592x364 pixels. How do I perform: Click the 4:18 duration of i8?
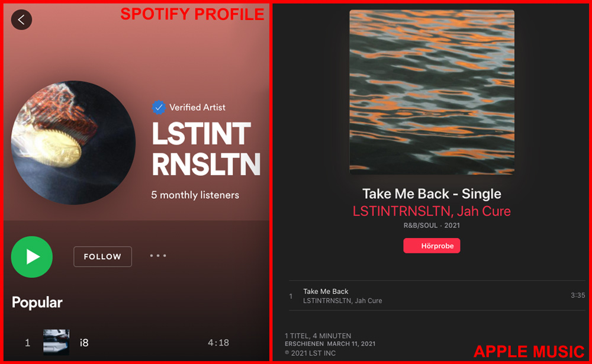pyautogui.click(x=218, y=343)
